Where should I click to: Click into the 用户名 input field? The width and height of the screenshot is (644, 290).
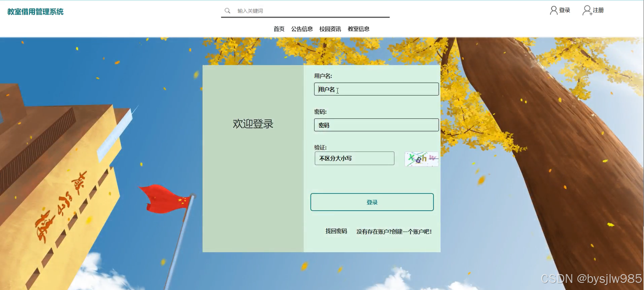(377, 89)
